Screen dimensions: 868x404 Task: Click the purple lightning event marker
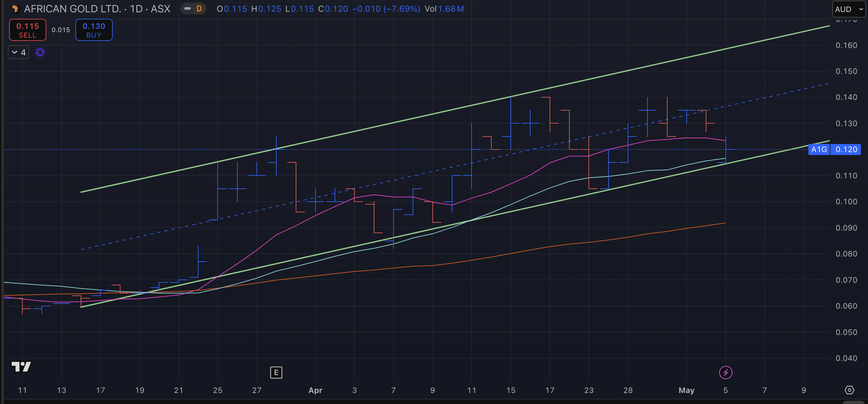[x=725, y=372]
